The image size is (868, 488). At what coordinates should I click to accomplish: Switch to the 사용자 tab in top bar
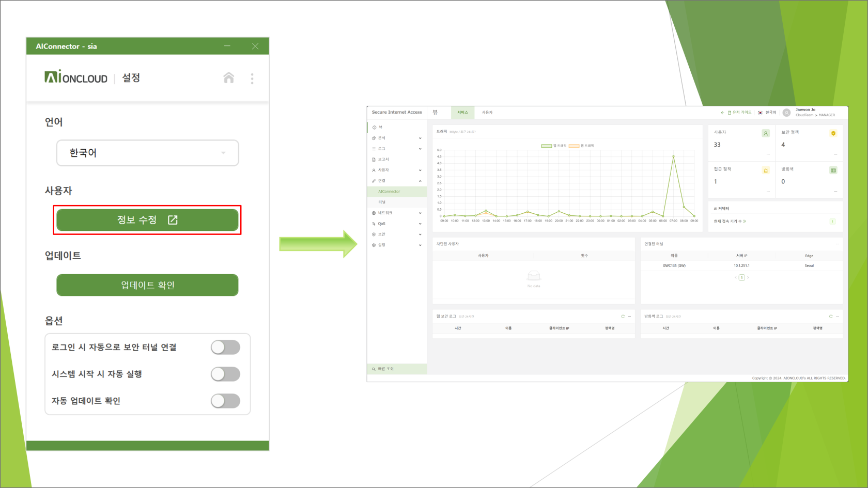click(487, 113)
